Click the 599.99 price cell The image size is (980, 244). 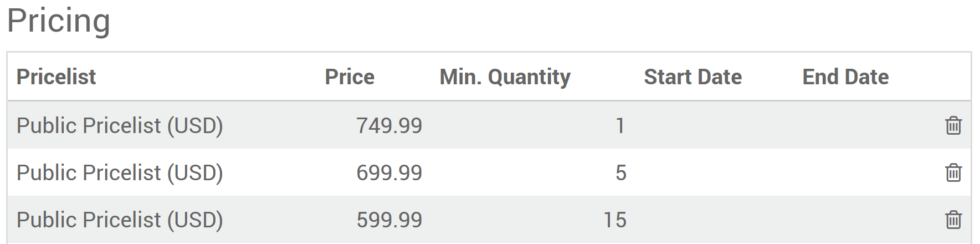pyautogui.click(x=389, y=220)
